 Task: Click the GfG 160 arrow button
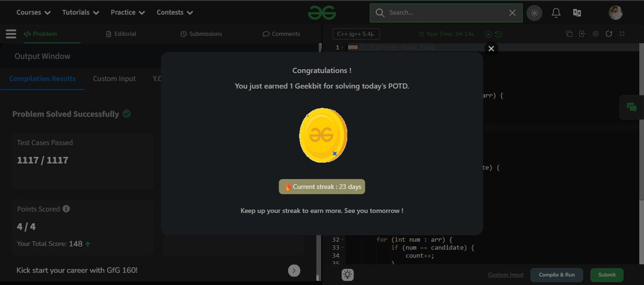pyautogui.click(x=294, y=270)
